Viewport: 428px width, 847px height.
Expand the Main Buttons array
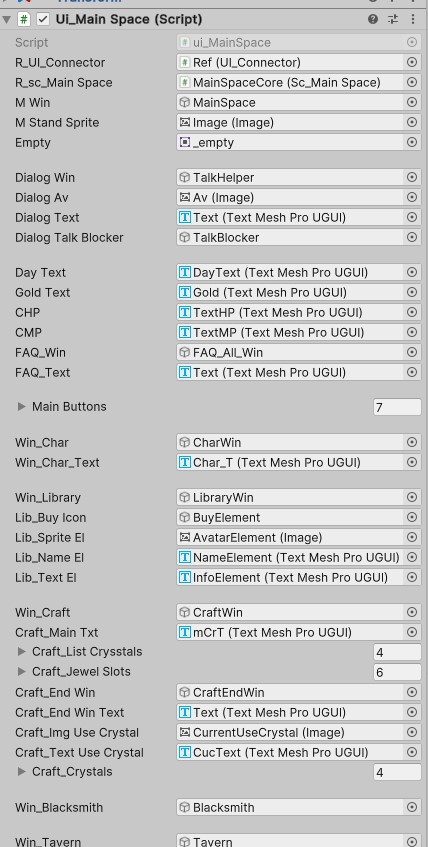[x=22, y=407]
